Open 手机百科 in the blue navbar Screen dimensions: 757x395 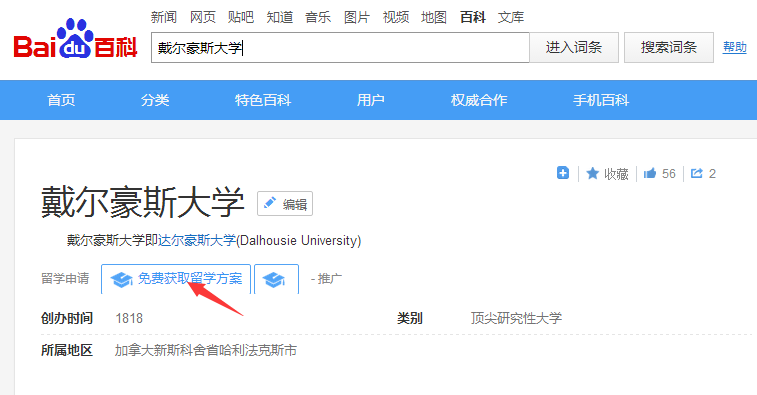click(601, 100)
